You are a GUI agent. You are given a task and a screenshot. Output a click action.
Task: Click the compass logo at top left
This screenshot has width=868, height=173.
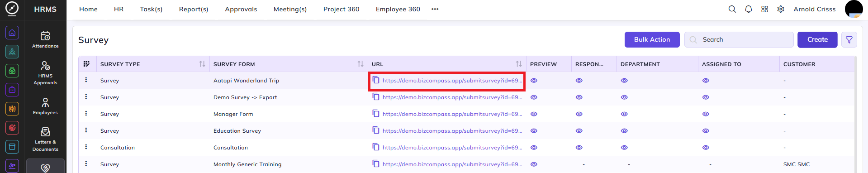coord(12,9)
